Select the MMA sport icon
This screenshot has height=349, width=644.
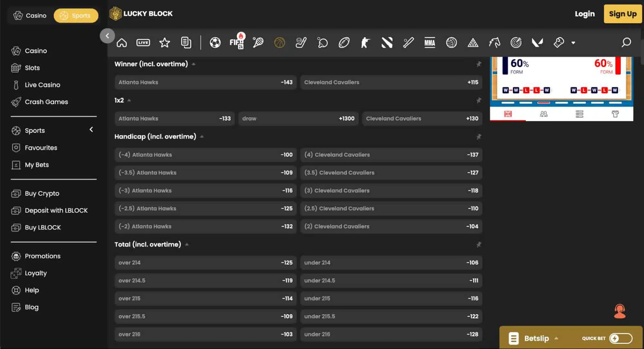point(430,43)
